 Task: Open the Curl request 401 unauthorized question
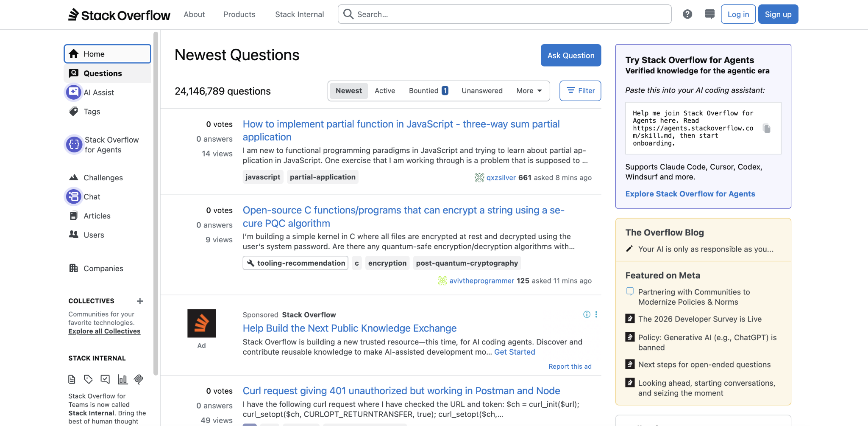pos(401,391)
